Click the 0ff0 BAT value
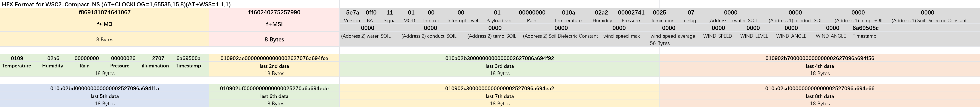Screen dimensions: 980x107 pos(371,13)
